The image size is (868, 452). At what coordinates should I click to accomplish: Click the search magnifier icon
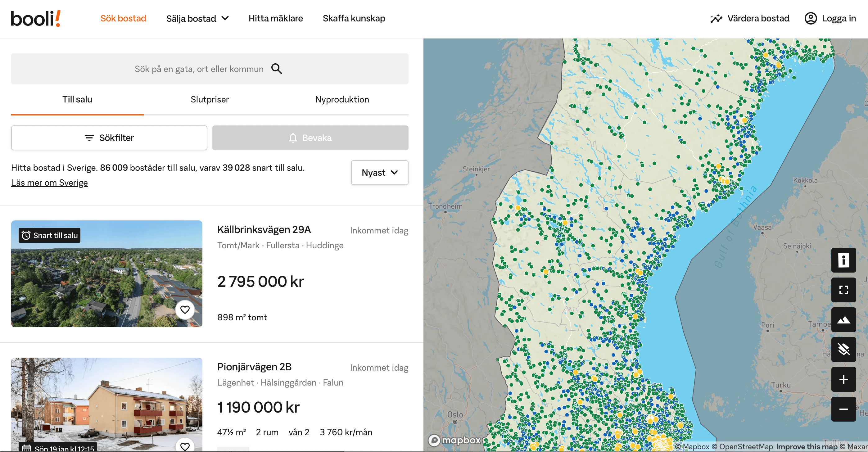[276, 69]
